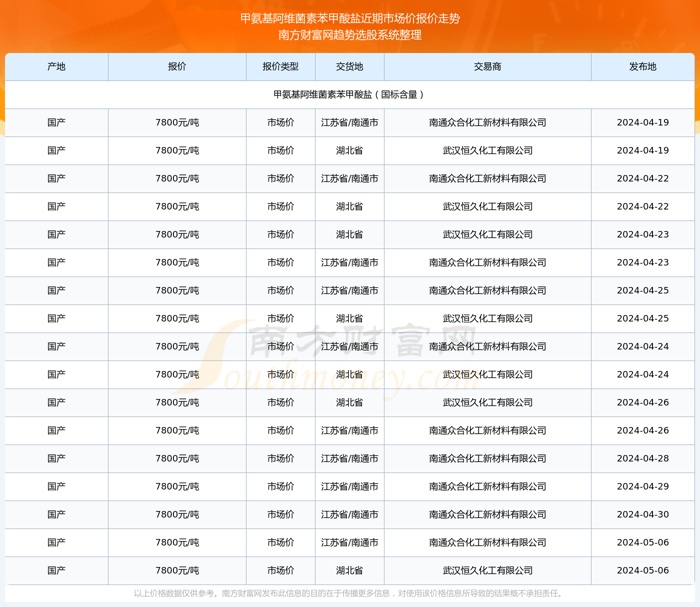Click the subtitle 南方财富网趋势选股系统整理
The height and width of the screenshot is (607, 700).
click(350, 35)
